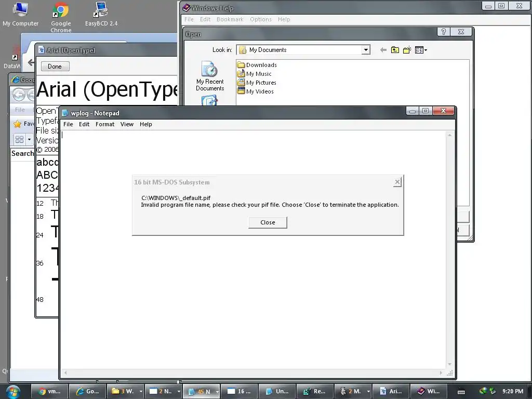Switch to Go... Internet Explorer taskbar button

pos(87,391)
